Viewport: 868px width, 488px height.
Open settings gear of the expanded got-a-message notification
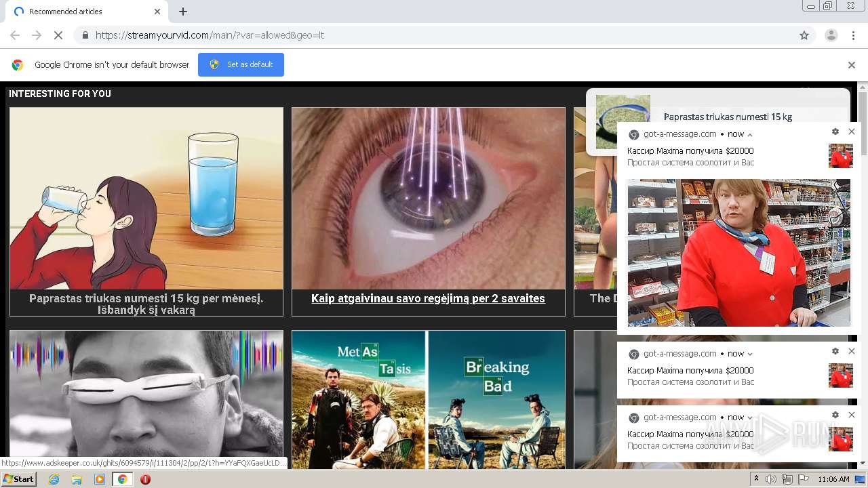(835, 131)
